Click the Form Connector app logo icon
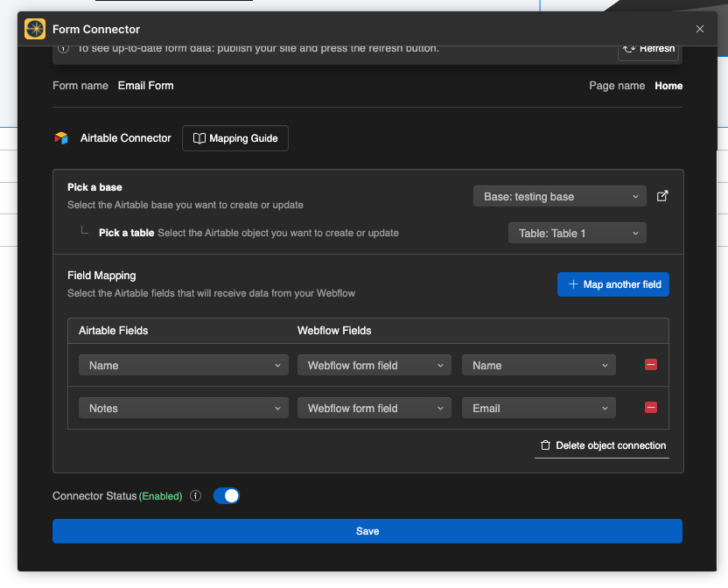The width and height of the screenshot is (728, 588). pos(35,29)
